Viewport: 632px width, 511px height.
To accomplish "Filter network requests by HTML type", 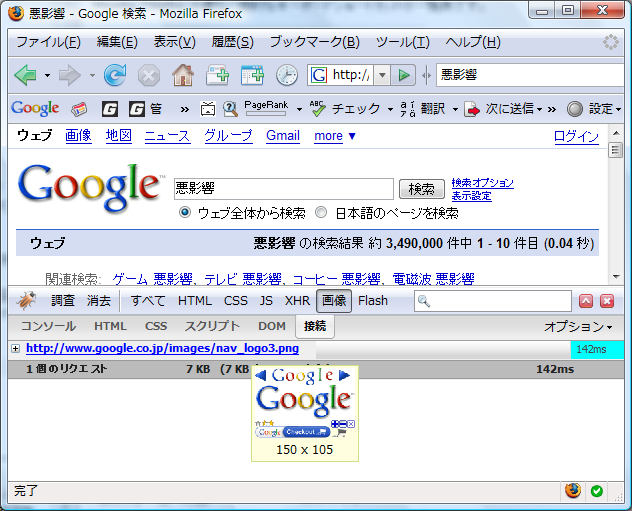I will pos(195,301).
